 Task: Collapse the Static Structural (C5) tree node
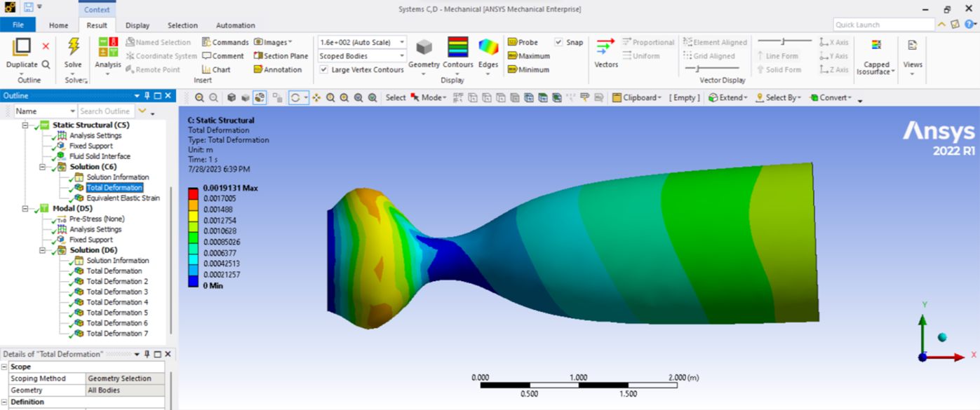(26, 125)
